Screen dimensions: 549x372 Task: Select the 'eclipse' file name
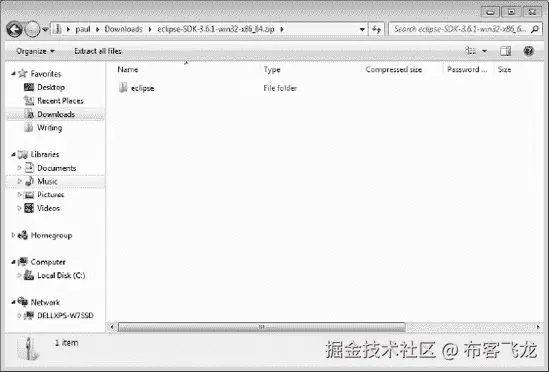point(142,88)
